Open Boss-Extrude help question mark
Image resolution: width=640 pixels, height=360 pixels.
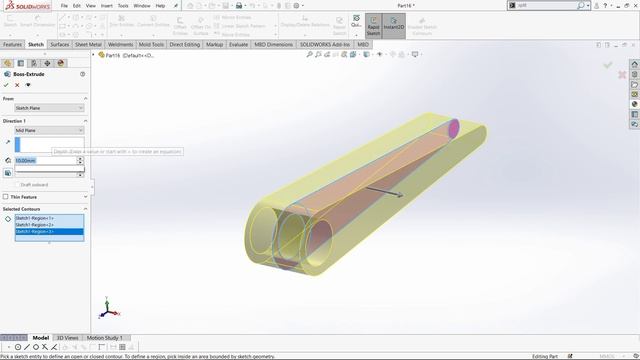(82, 74)
